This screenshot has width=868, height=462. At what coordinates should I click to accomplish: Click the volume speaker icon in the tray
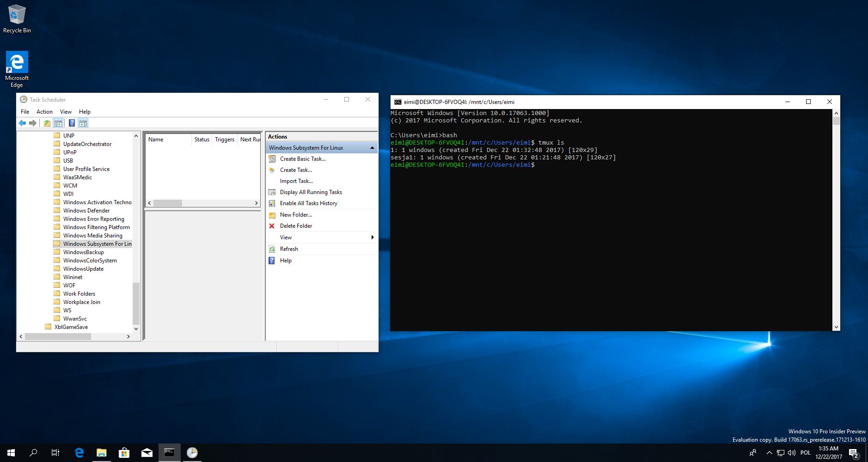point(791,453)
